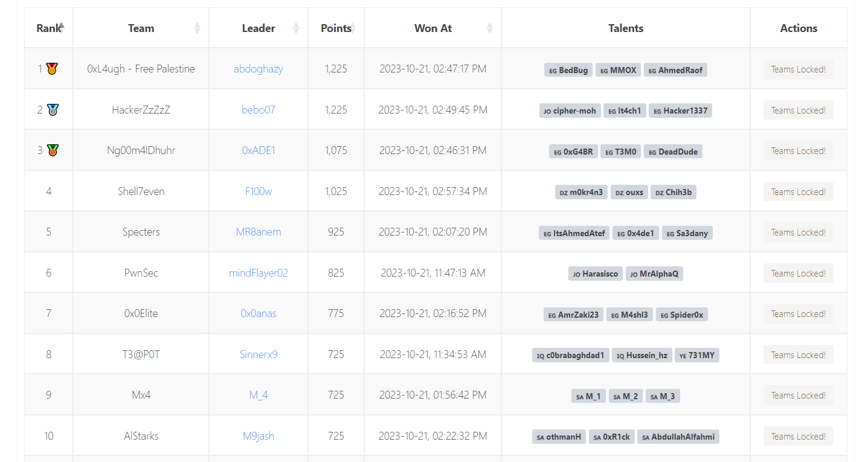Select the 0xR1ck talent tag
The height and width of the screenshot is (462, 868).
(611, 437)
